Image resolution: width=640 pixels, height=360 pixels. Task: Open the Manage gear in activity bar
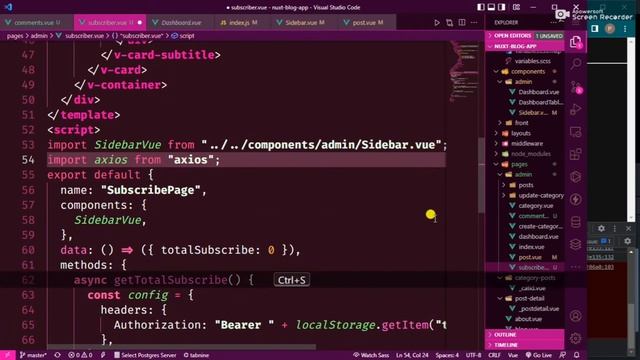point(576,338)
